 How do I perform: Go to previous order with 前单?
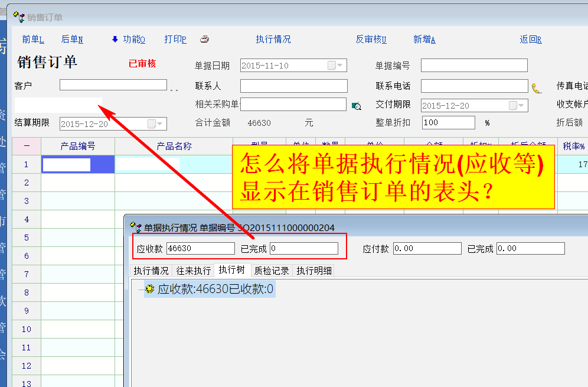[x=33, y=40]
